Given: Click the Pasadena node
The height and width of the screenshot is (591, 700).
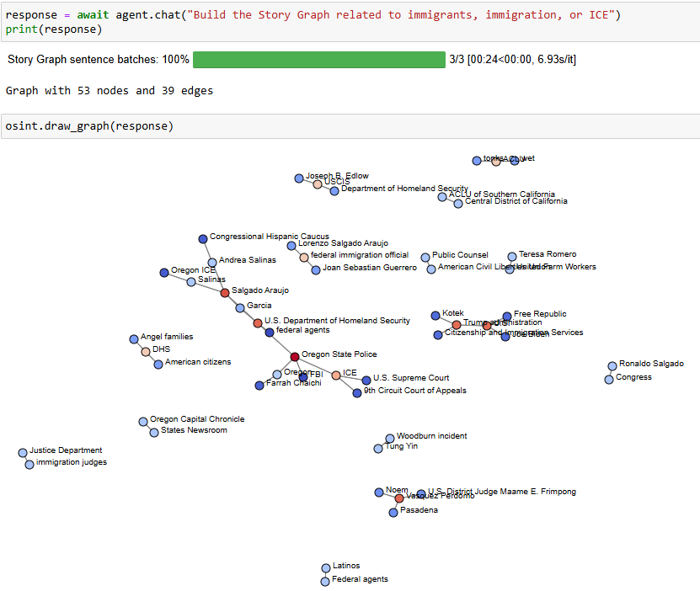Looking at the screenshot, I should point(393,513).
